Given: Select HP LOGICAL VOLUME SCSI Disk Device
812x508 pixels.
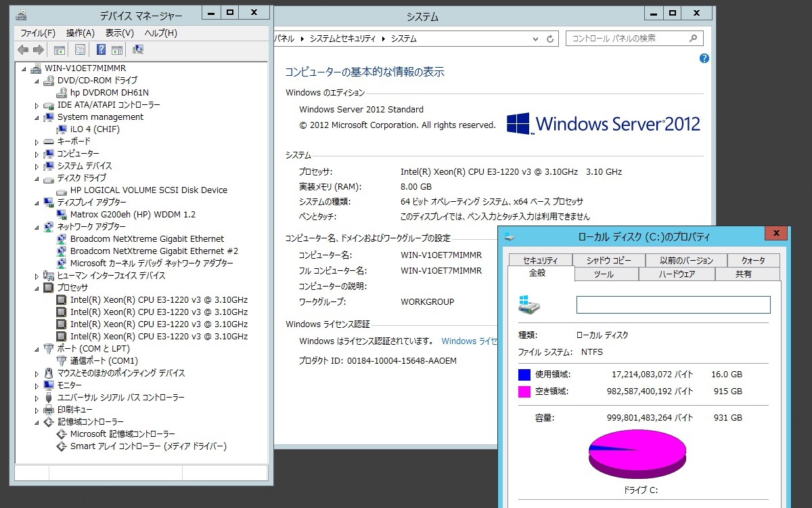Looking at the screenshot, I should [x=149, y=190].
